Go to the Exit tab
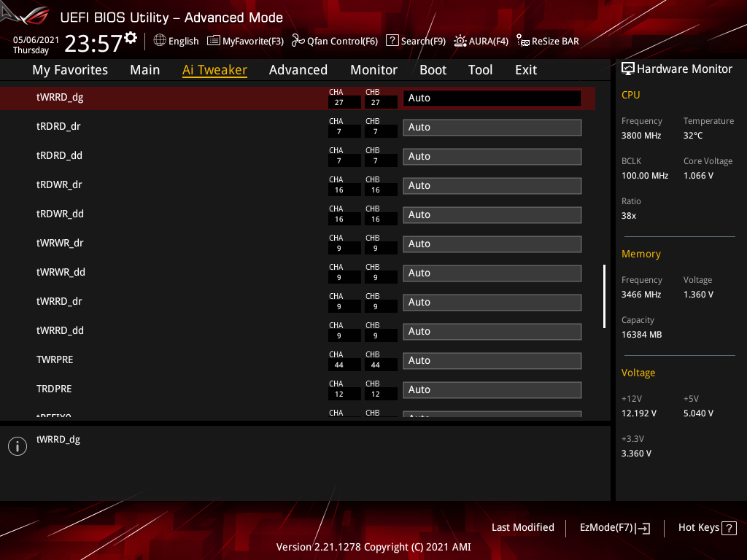747x560 pixels. 526,70
